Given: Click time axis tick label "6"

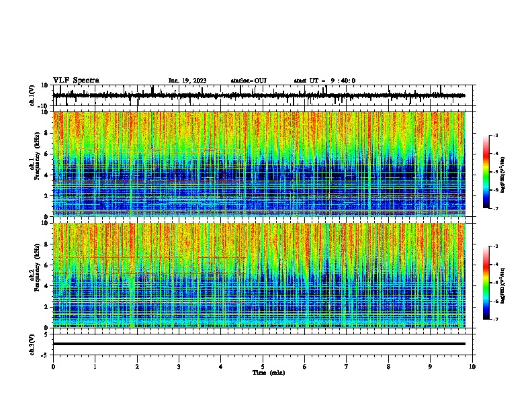Looking at the screenshot, I should point(305,367).
